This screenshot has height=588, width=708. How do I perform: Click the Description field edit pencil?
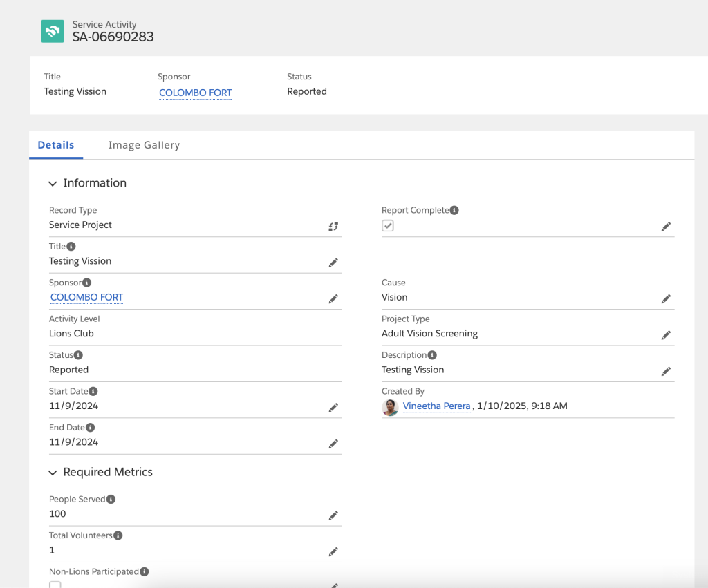coord(666,371)
